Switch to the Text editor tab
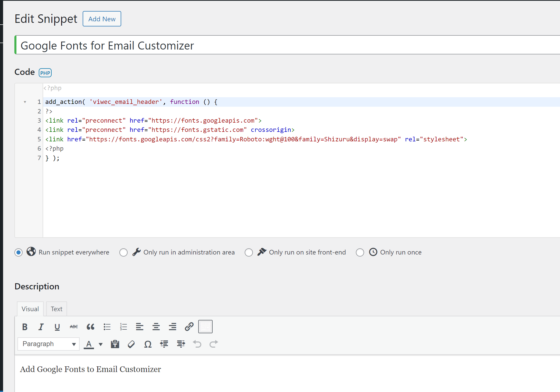 [x=56, y=309]
